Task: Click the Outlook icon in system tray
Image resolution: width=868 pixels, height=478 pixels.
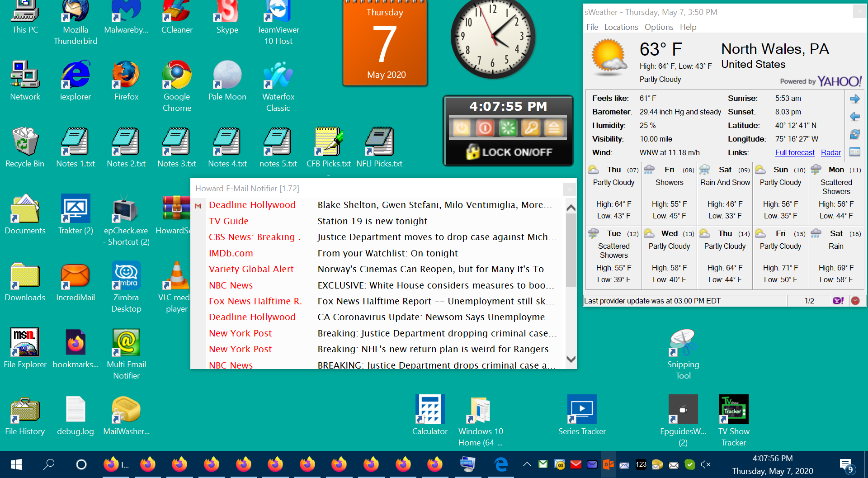Action: tap(608, 464)
